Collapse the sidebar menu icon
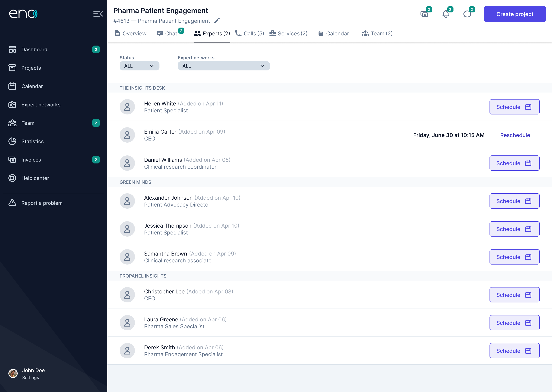Image resolution: width=552 pixels, height=392 pixels. 98,14
